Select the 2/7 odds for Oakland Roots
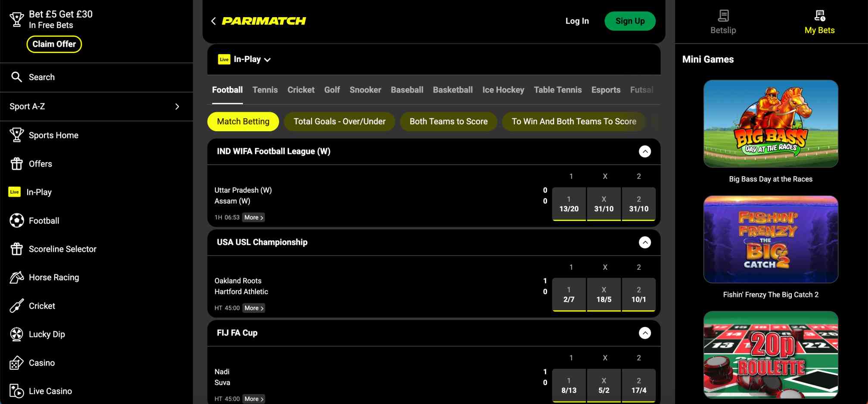The image size is (868, 404). (569, 294)
